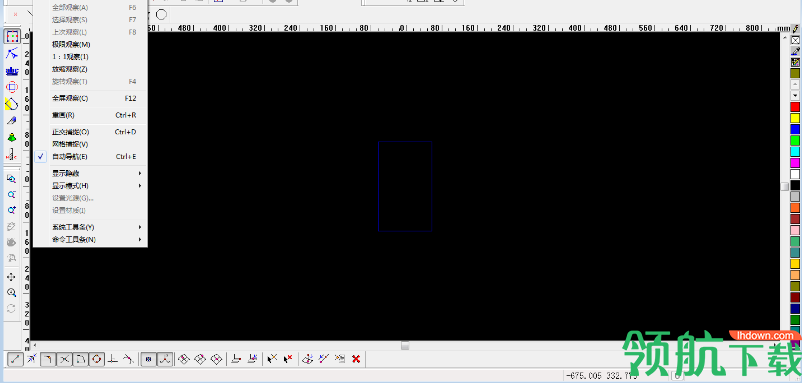Expand the command toolbars (N) submenu
The width and height of the screenshot is (802, 383).
click(90, 239)
